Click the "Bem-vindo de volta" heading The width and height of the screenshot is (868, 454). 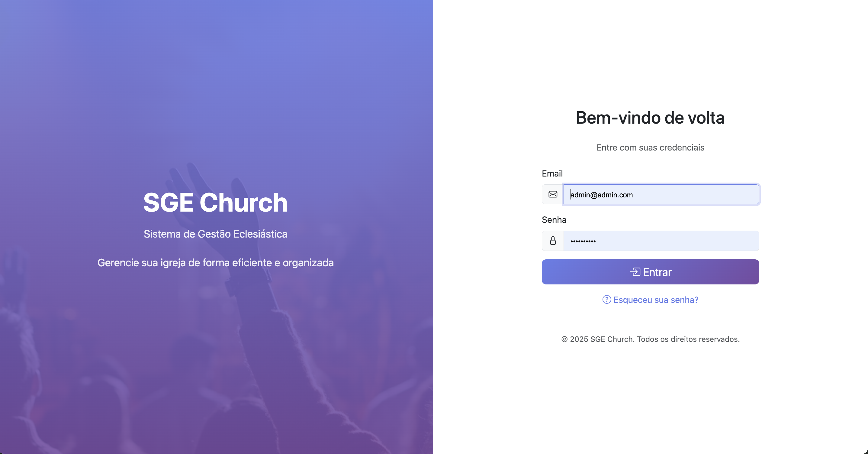pyautogui.click(x=650, y=118)
